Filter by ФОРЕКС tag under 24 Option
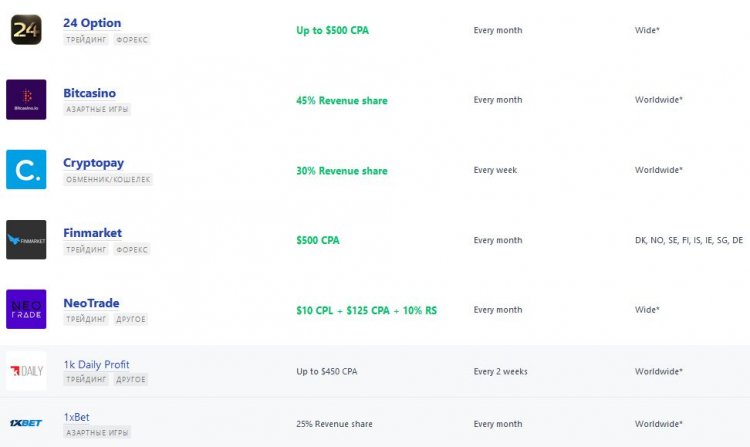Screen dimensions: 750x447 132,40
